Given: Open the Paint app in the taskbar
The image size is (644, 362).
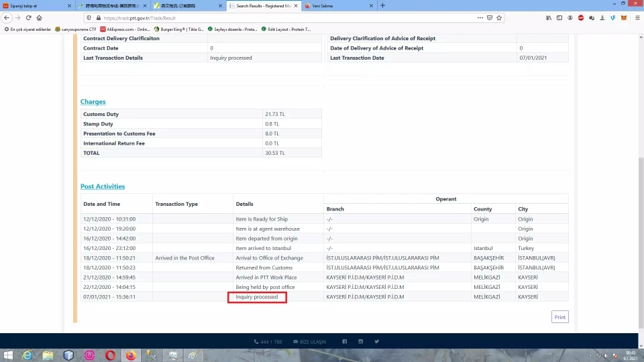Looking at the screenshot, I should click(193, 355).
